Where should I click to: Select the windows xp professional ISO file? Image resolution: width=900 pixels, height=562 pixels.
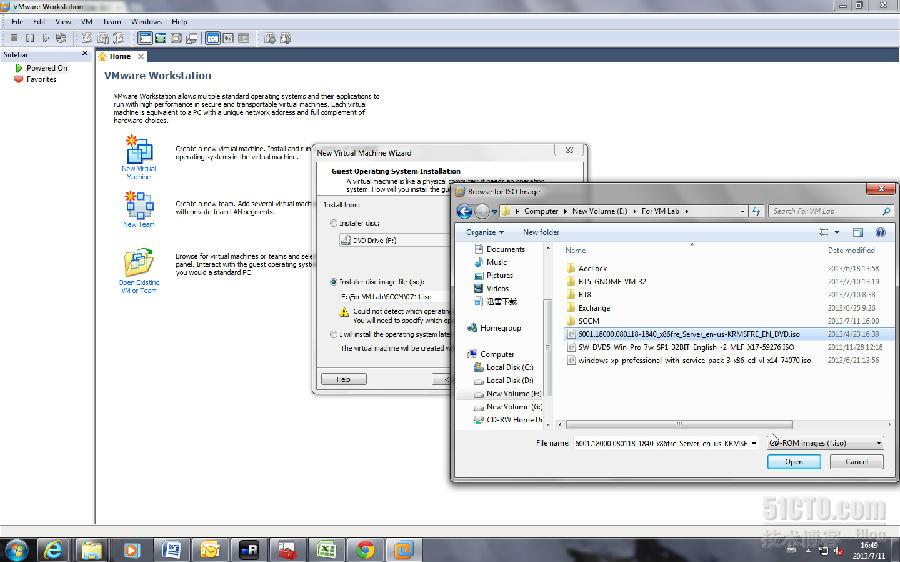(x=689, y=361)
